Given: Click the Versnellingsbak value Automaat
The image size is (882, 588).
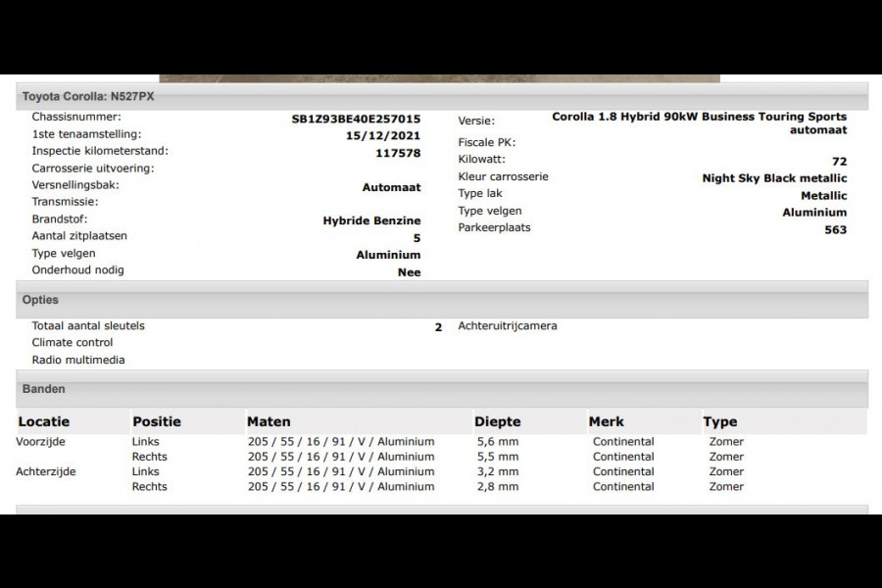Looking at the screenshot, I should point(391,187).
